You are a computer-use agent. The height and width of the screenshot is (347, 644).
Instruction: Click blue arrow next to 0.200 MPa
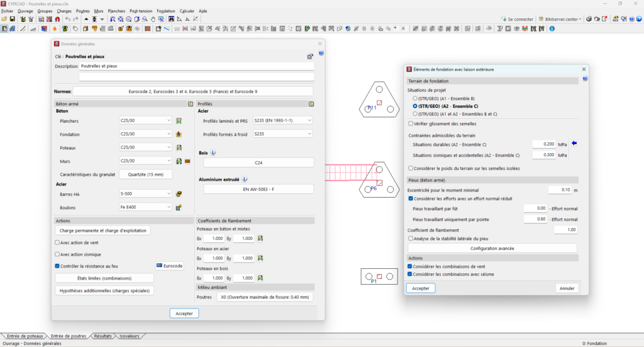point(574,144)
